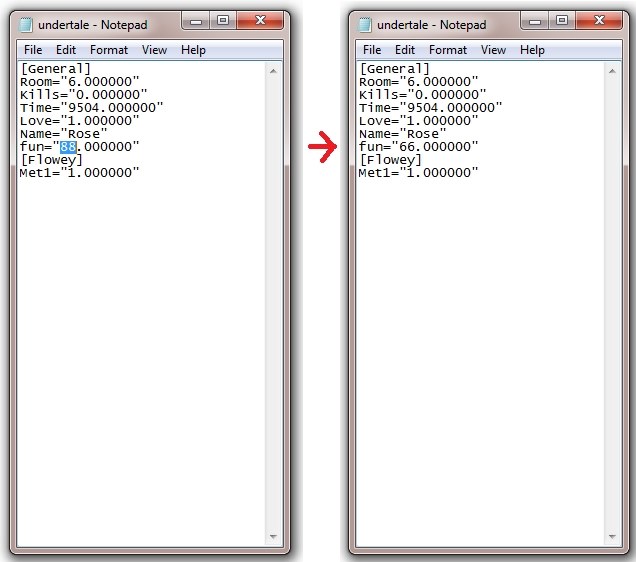This screenshot has width=636, height=562.
Task: Click Time="9504.000000" line in right Notepad
Action: [431, 107]
